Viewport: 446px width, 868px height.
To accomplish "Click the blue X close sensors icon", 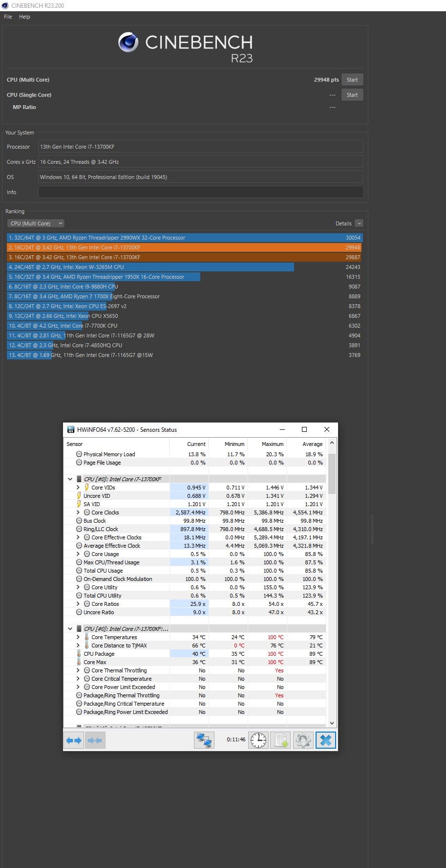I will coord(325,740).
